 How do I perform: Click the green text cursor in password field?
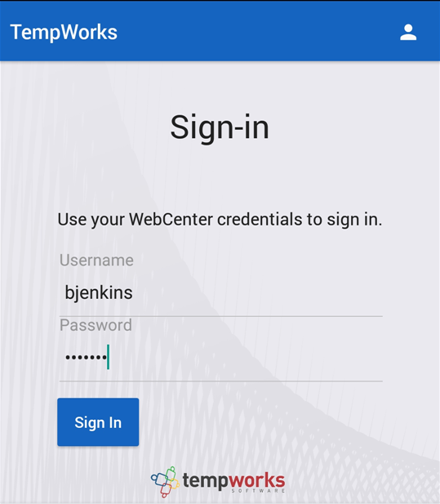pyautogui.click(x=109, y=357)
